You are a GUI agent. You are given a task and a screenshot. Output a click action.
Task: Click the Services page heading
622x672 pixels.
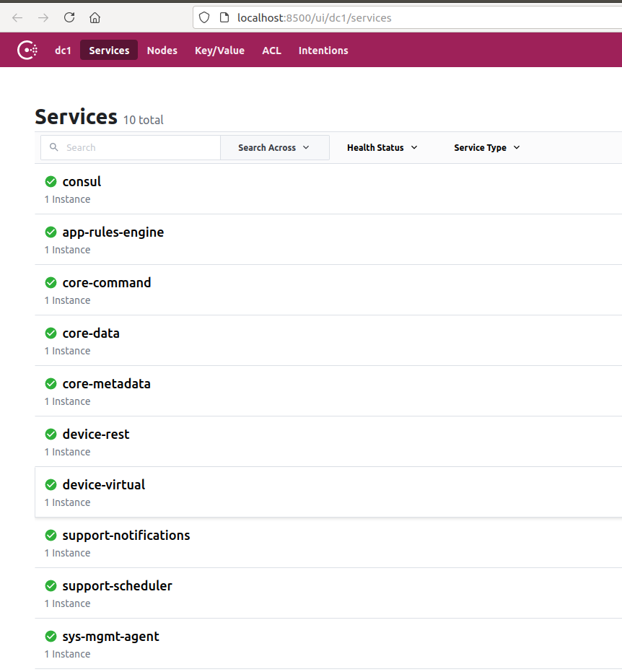click(76, 117)
